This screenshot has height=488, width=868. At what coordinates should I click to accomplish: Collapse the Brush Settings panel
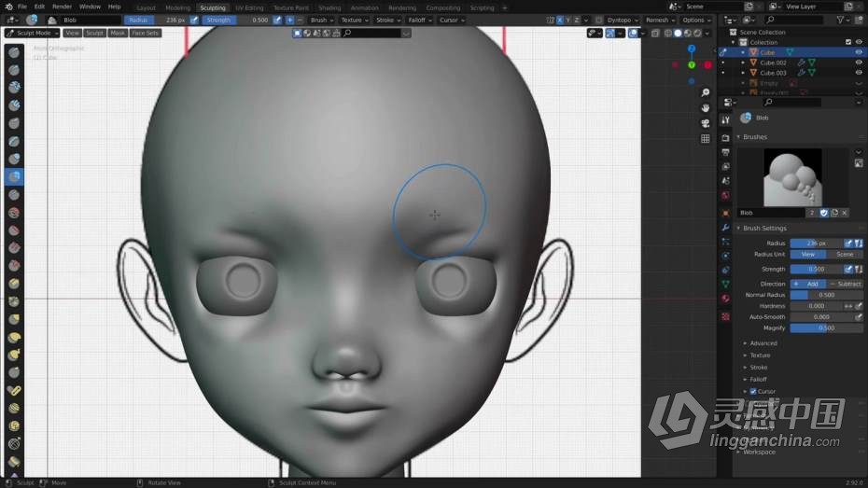coord(763,228)
